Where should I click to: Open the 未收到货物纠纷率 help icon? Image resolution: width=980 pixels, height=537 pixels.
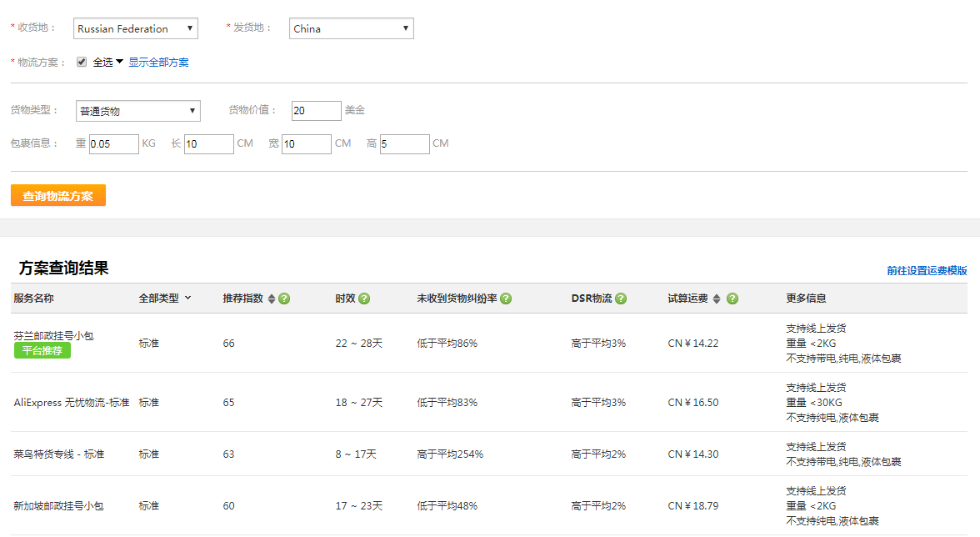[x=506, y=298]
